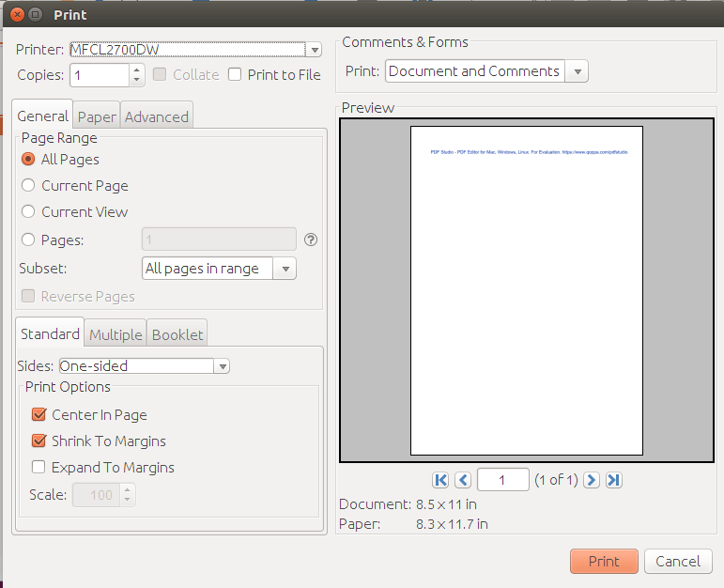Screen dimensions: 724x588
Task: Switch to the Booklet tab
Action: pyautogui.click(x=177, y=334)
